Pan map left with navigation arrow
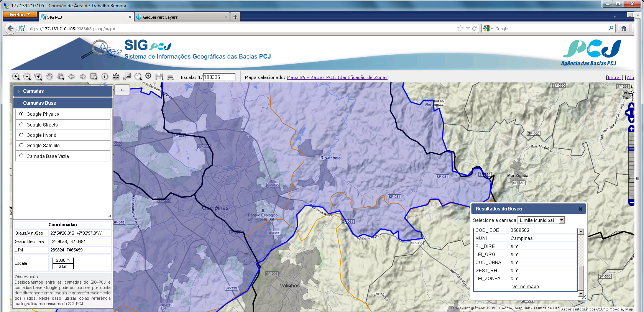Image resolution: width=644 pixels, height=312 pixels. pos(627,113)
